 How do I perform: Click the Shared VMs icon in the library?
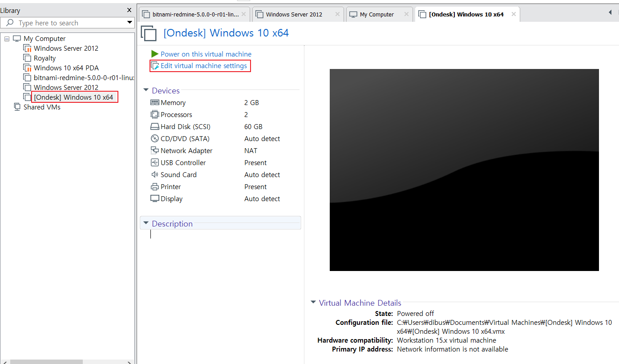pos(17,107)
